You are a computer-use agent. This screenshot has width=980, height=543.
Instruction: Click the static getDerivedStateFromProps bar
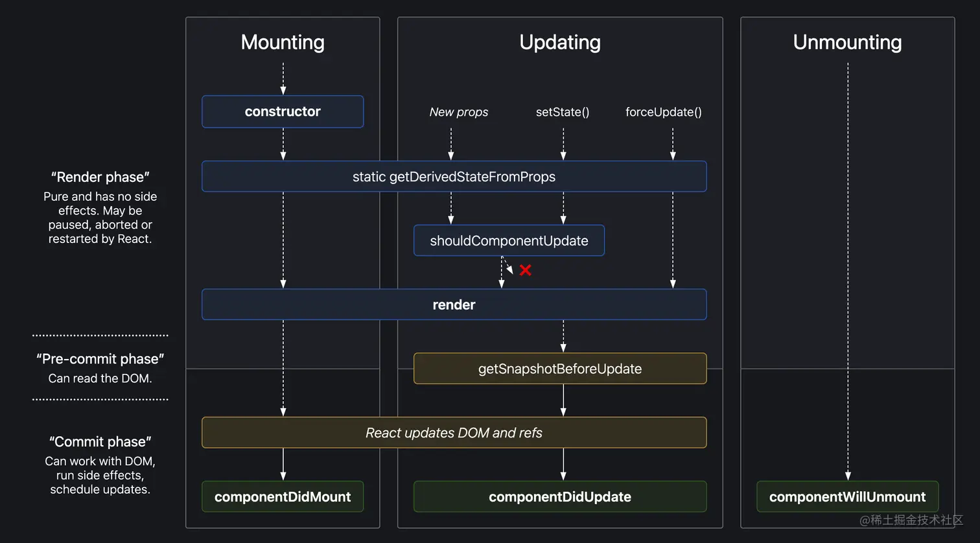(x=454, y=176)
